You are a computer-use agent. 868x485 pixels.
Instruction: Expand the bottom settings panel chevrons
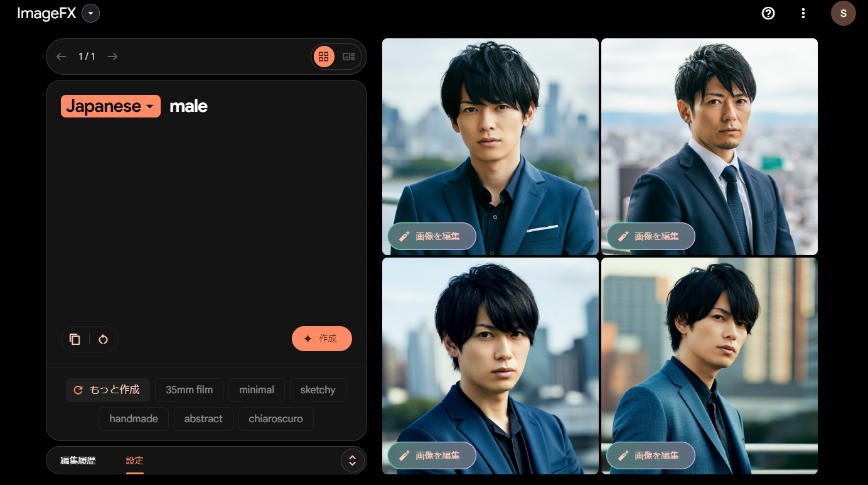(353, 460)
